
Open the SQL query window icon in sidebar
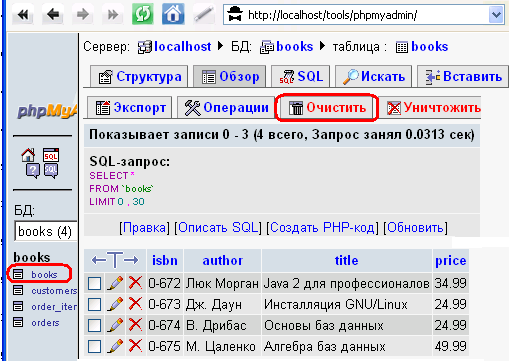tap(51, 155)
